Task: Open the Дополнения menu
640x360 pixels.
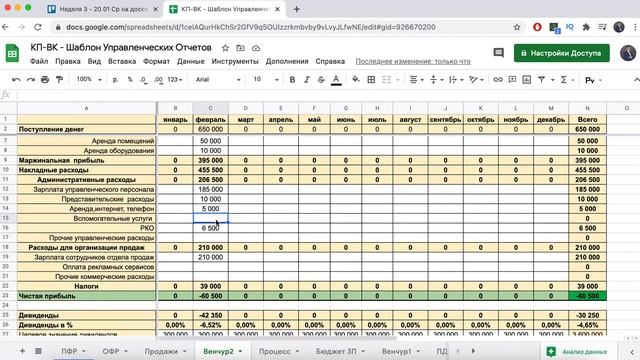Action: [x=287, y=61]
